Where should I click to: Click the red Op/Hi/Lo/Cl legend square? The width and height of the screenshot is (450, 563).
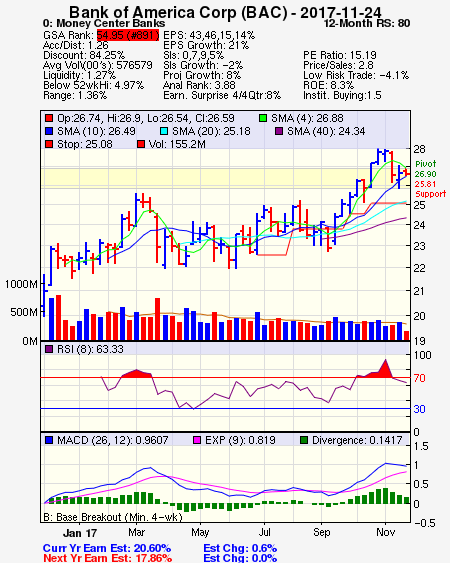pos(49,118)
